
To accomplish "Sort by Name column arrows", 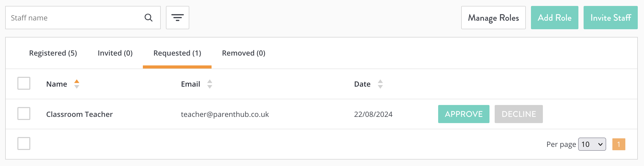I will pos(77,84).
